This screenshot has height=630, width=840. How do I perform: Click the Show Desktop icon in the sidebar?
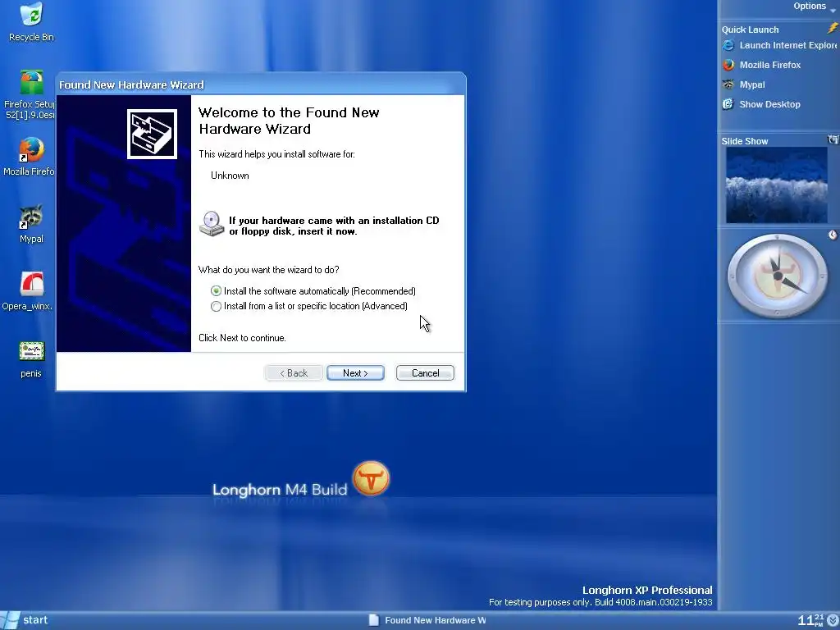point(728,104)
